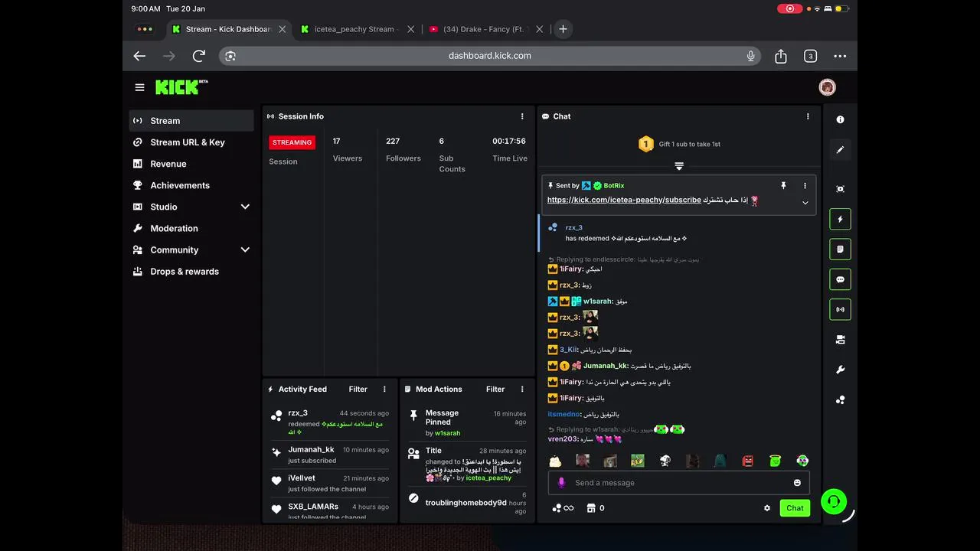The height and width of the screenshot is (551, 980).
Task: Click the stacked-panels layout icon in the right sidebar
Action: pyautogui.click(x=840, y=340)
